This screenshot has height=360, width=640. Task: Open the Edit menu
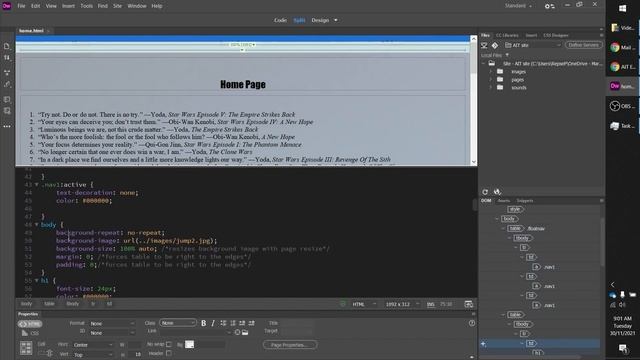tap(36, 6)
